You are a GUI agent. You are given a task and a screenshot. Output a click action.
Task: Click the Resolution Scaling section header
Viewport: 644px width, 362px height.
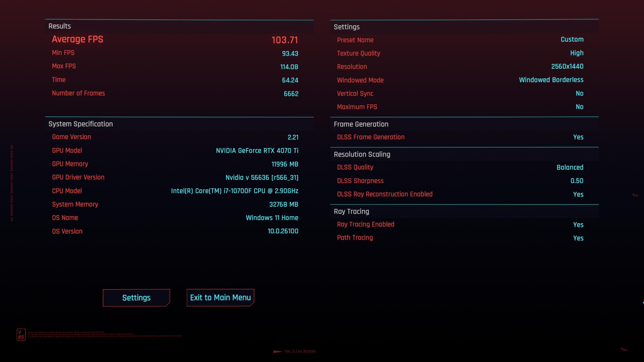pos(362,154)
